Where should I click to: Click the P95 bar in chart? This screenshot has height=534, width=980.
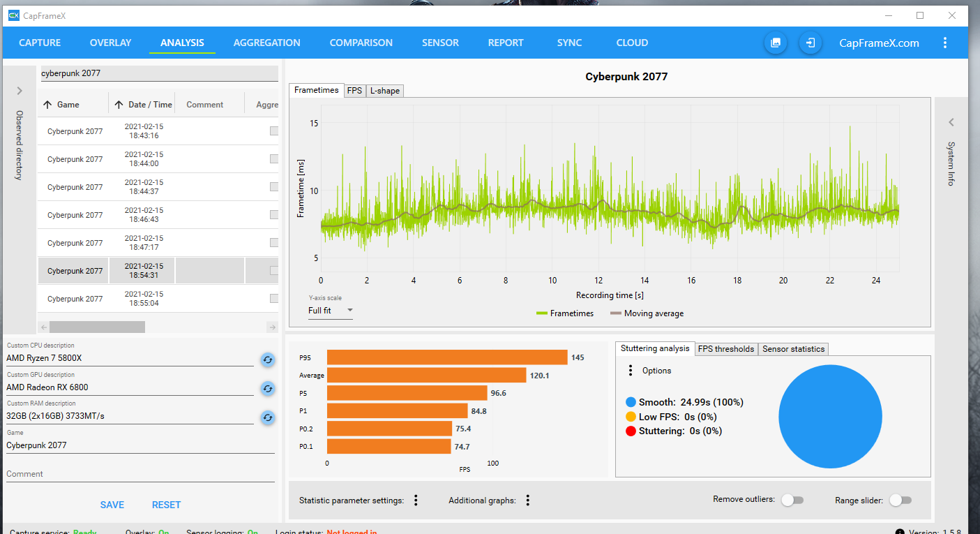coord(447,357)
